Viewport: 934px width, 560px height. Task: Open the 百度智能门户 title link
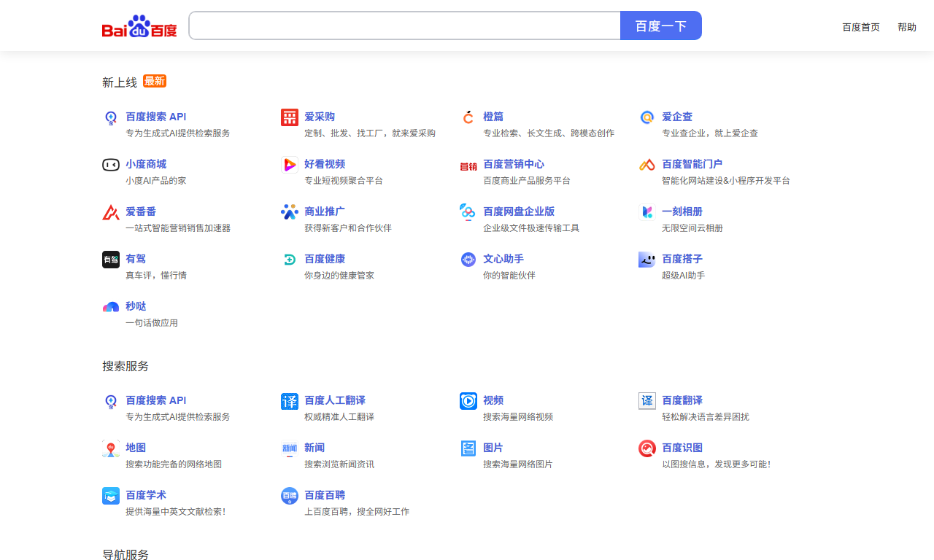pos(692,164)
